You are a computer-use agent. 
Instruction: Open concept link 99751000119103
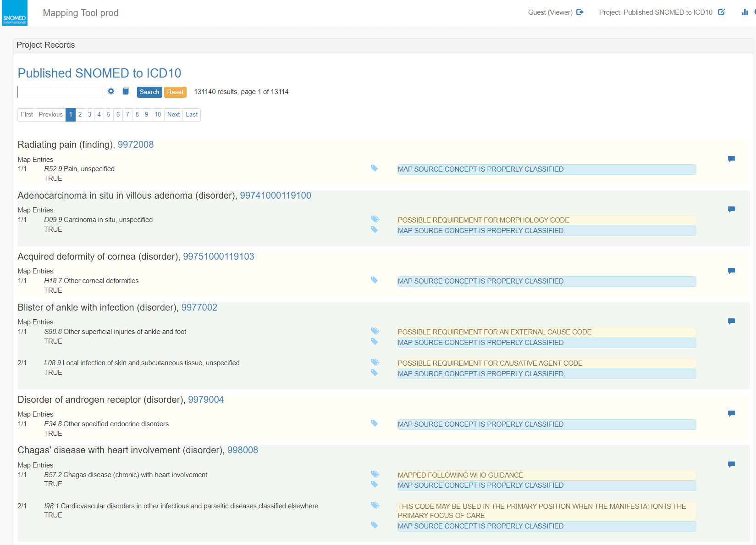(x=219, y=256)
